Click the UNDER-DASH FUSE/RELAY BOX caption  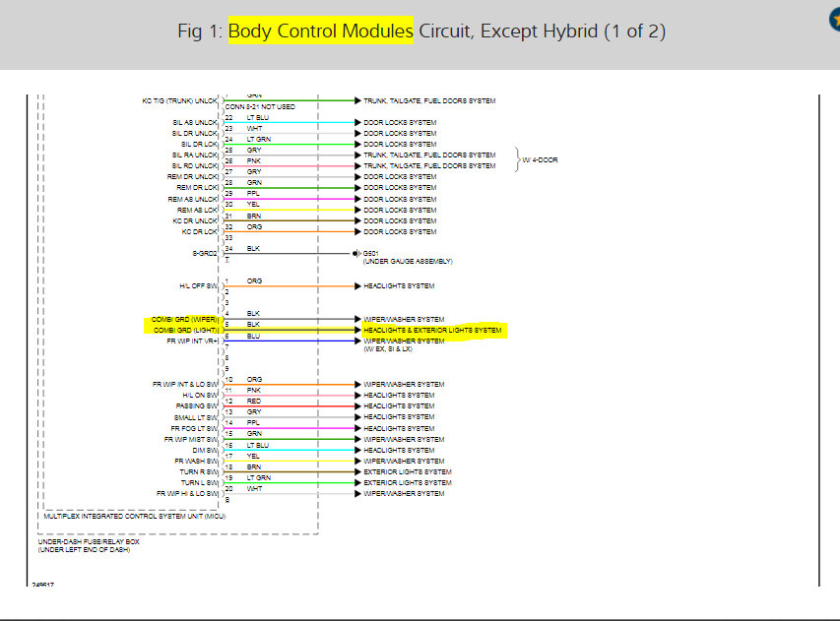click(89, 541)
